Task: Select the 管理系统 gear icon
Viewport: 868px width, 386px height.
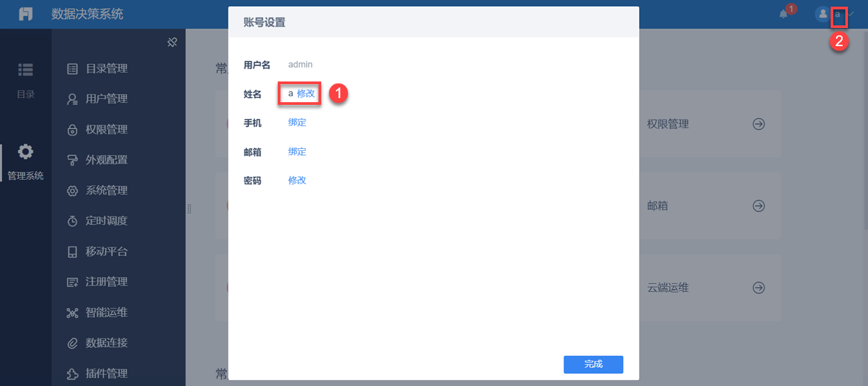Action: 25,152
